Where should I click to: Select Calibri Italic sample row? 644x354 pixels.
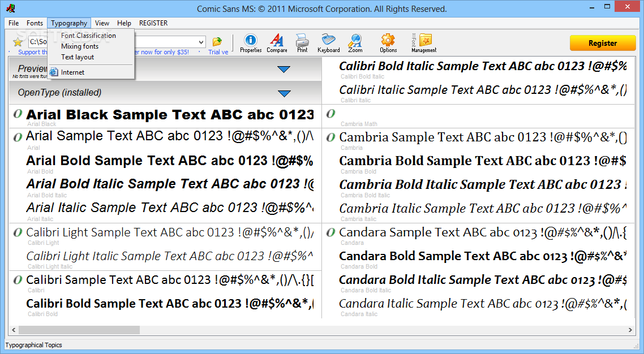coord(483,90)
